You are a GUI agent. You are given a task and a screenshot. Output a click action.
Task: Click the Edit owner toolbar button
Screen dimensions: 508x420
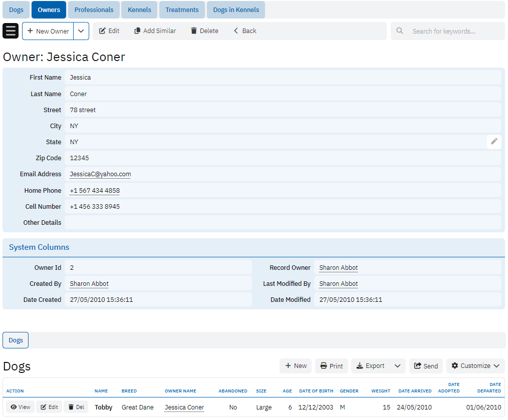[x=109, y=31]
